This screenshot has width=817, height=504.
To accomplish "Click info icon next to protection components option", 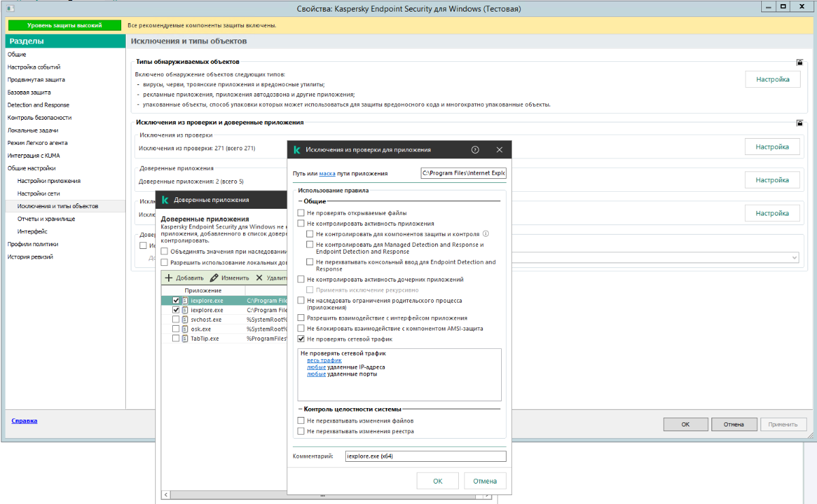I will [486, 234].
